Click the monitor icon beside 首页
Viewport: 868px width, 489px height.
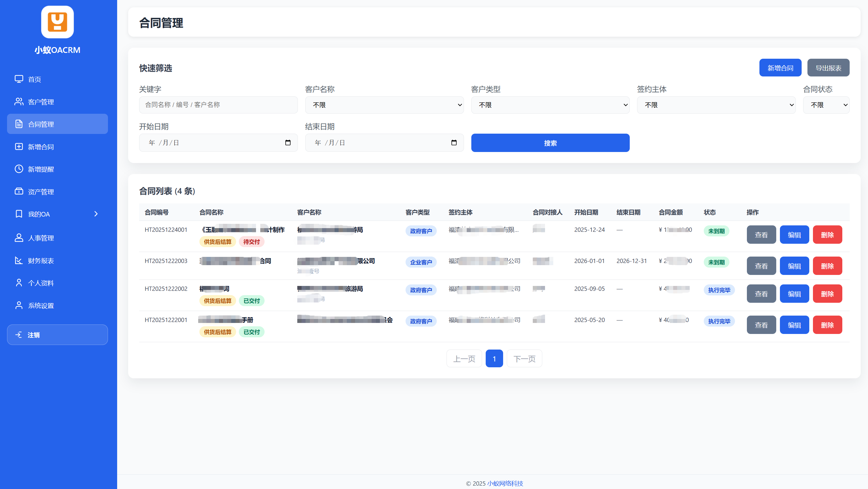coord(19,79)
